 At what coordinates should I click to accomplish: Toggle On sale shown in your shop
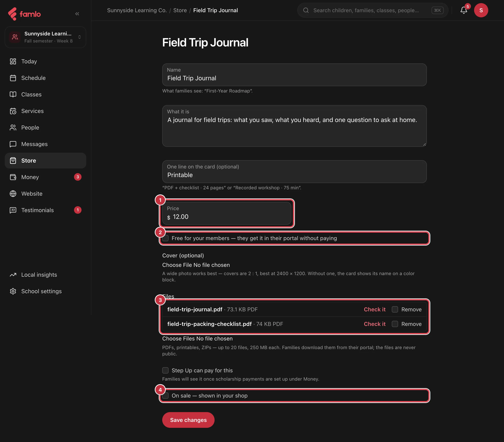pyautogui.click(x=165, y=395)
